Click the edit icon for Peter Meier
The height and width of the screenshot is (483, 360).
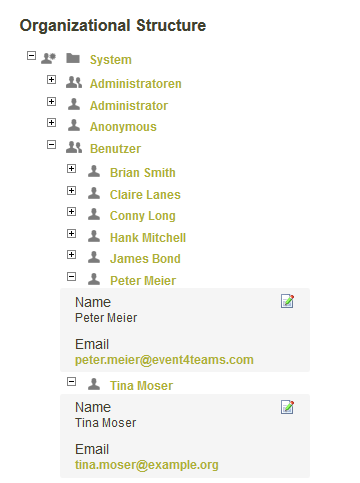(287, 301)
